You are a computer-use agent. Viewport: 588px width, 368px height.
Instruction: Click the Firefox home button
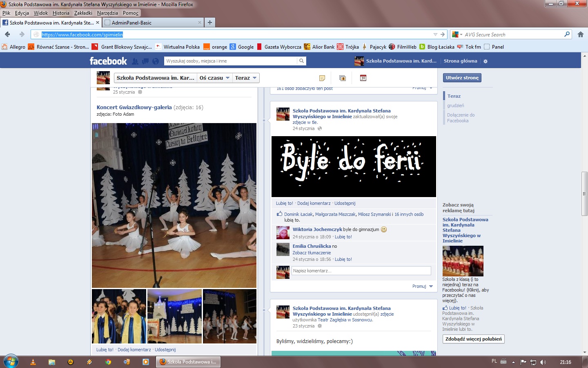click(x=580, y=35)
